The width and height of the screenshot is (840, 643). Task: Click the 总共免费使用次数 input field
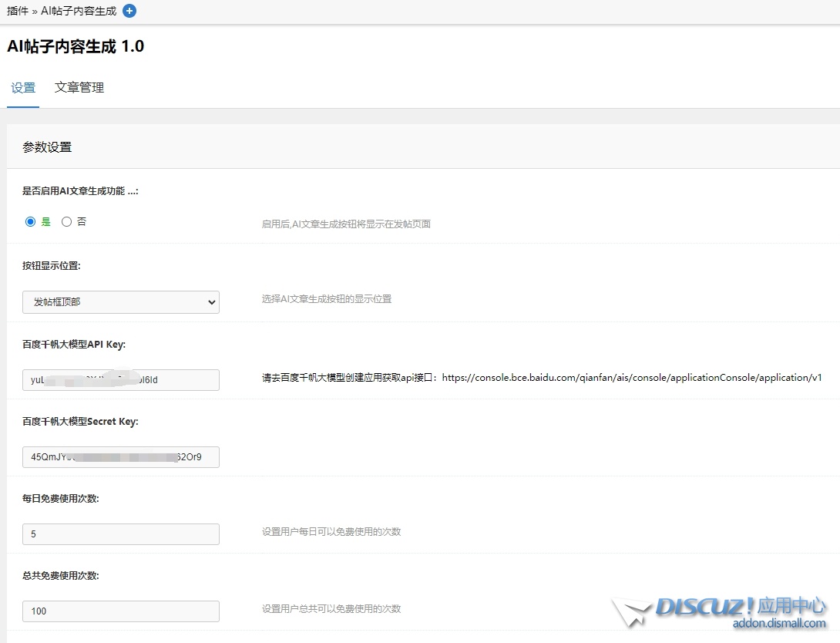click(x=121, y=611)
